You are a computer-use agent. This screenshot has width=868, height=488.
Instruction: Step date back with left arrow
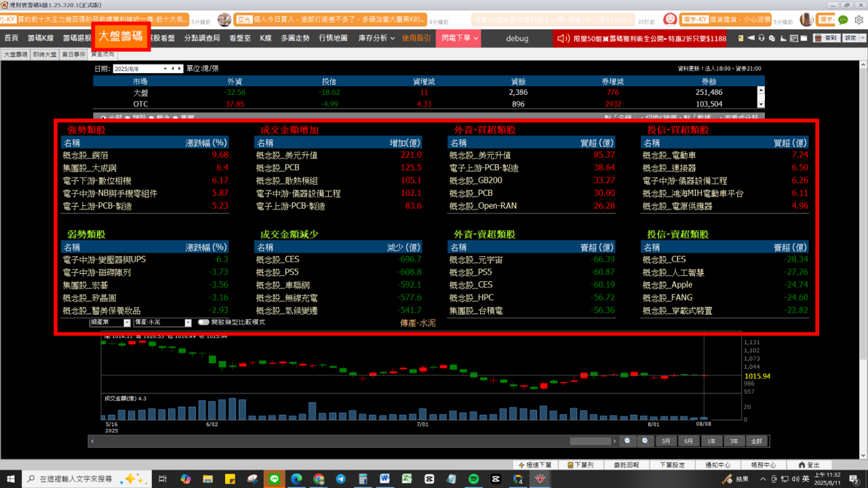[x=172, y=68]
